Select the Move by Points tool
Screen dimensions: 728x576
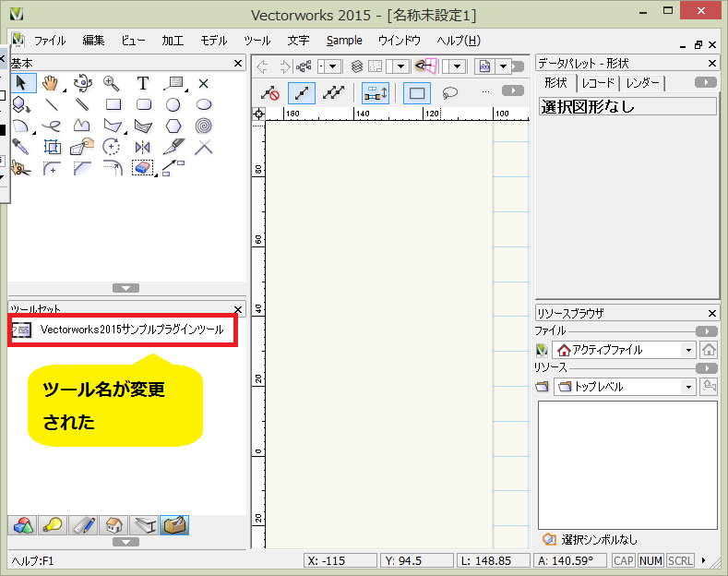tap(173, 168)
